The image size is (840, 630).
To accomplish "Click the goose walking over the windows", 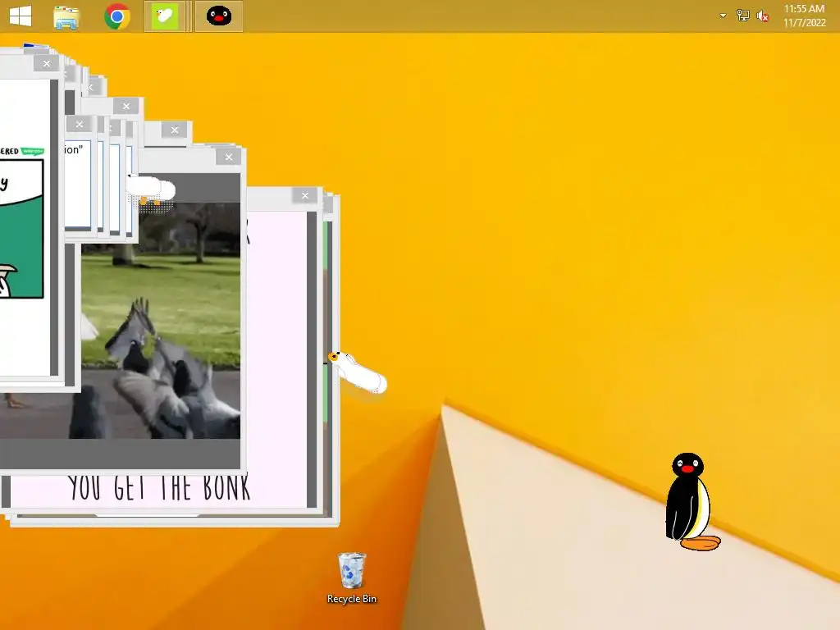I will [x=151, y=191].
